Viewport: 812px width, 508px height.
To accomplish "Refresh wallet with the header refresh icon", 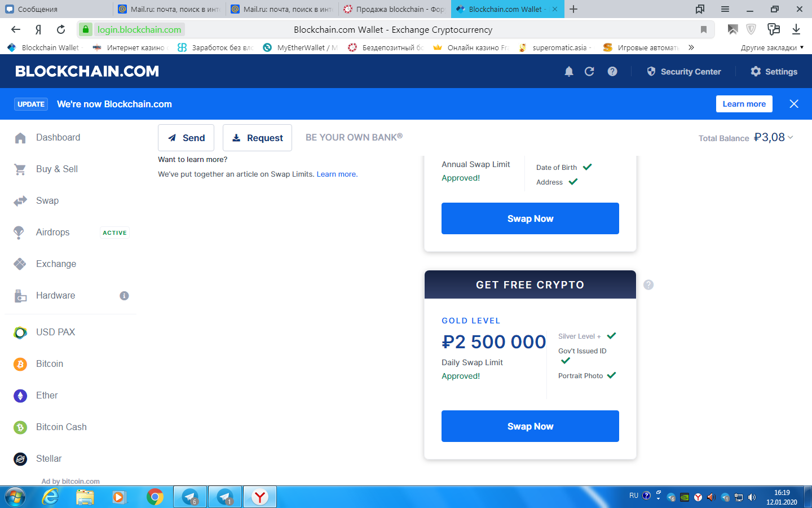I will coord(589,72).
